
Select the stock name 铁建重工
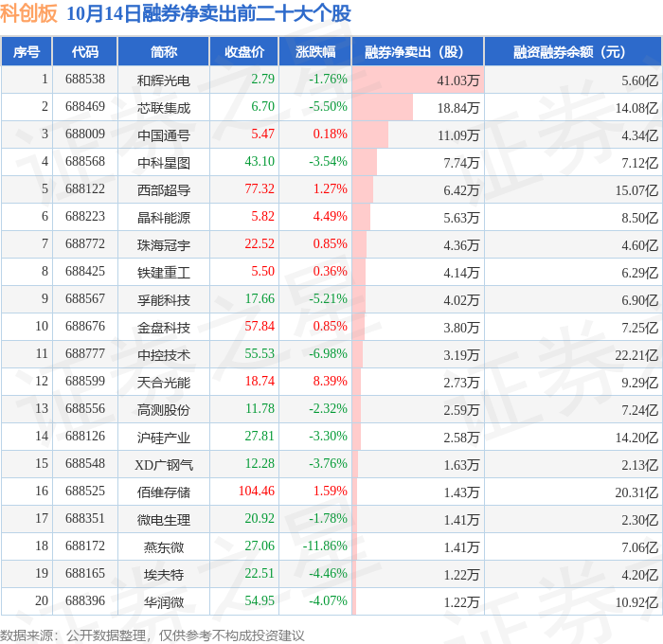coord(164,273)
